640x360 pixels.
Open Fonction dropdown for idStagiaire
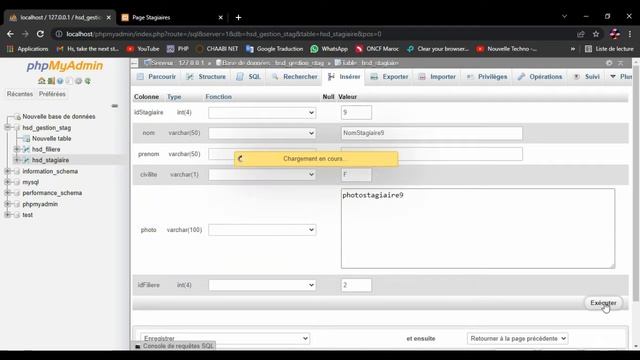click(x=262, y=113)
